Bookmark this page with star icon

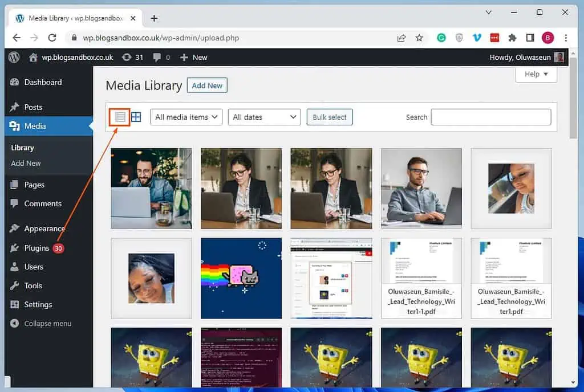[419, 38]
